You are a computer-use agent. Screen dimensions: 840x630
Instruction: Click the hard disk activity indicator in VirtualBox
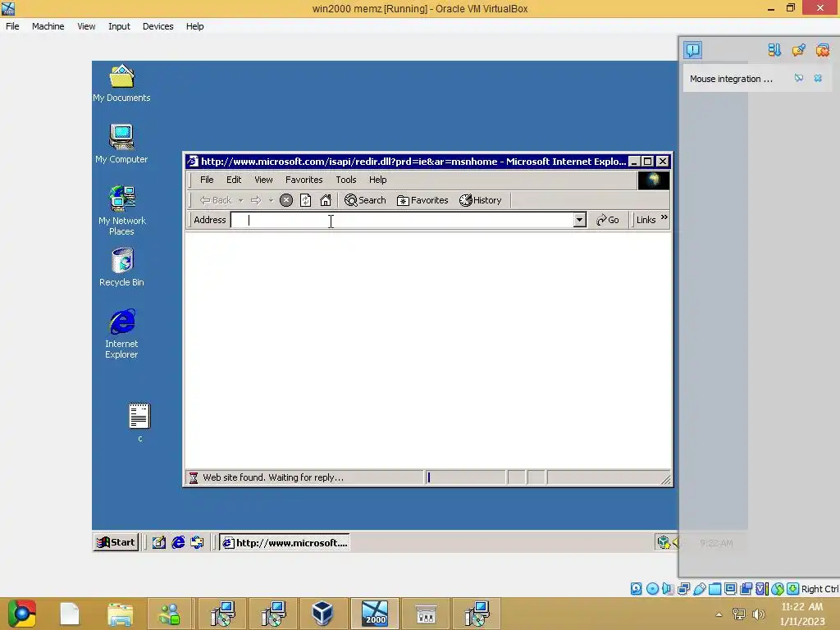click(x=636, y=589)
